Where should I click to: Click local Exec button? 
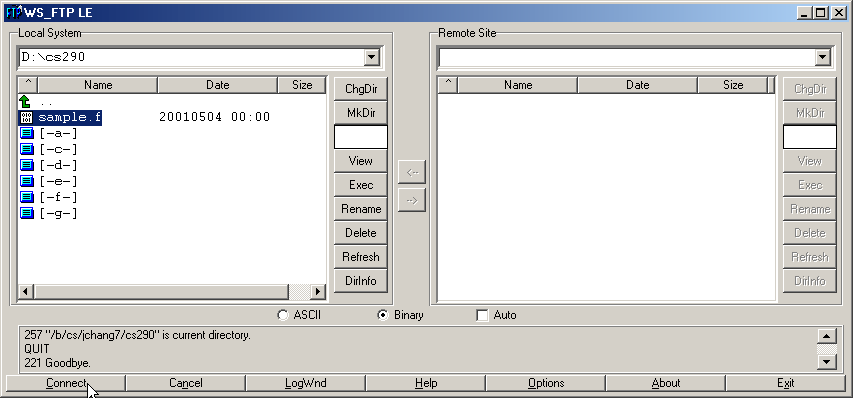361,185
